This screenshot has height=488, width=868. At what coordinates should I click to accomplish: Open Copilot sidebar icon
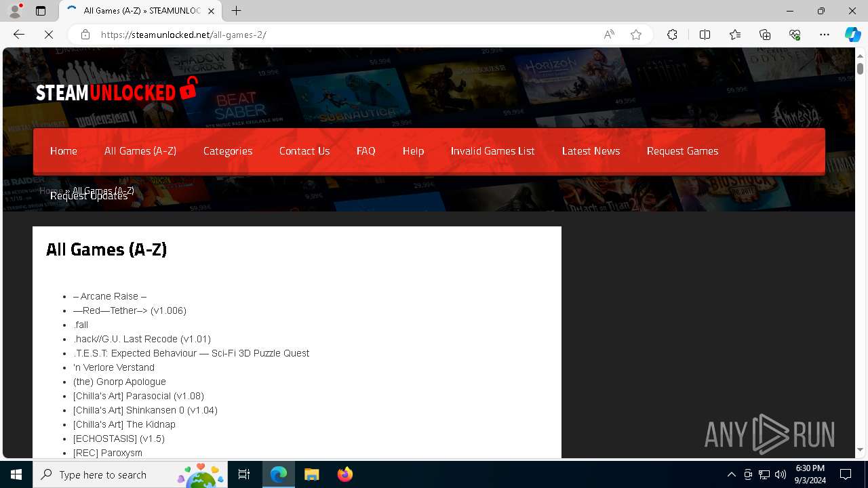click(x=852, y=35)
